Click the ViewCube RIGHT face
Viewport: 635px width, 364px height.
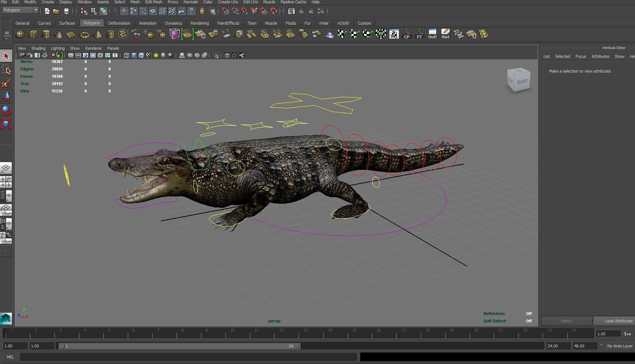[x=522, y=81]
